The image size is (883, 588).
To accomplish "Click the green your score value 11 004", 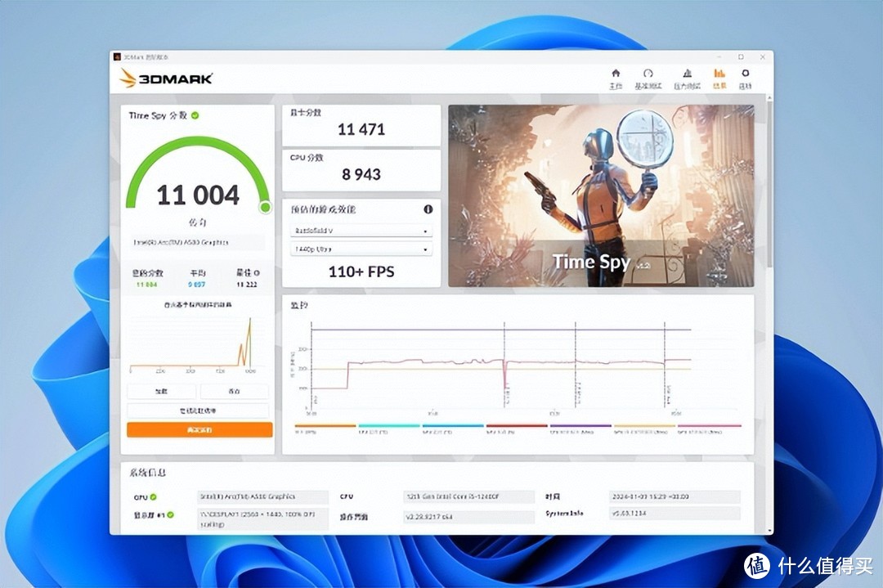I will tap(147, 285).
